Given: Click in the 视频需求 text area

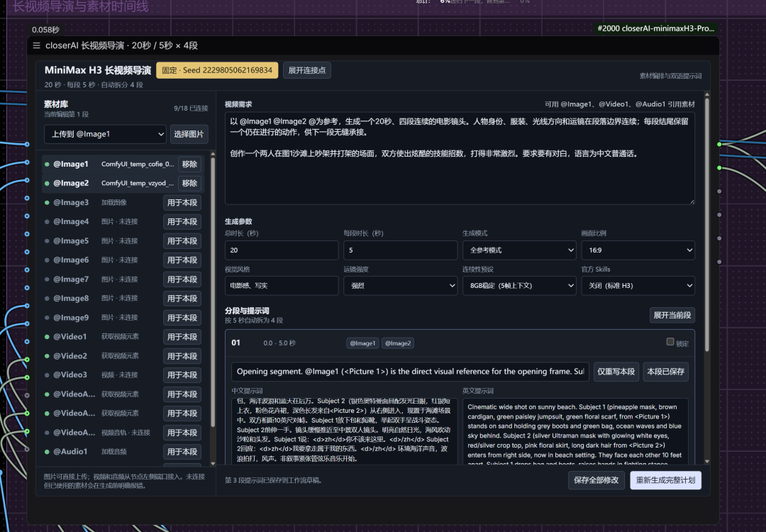Looking at the screenshot, I should [460, 158].
